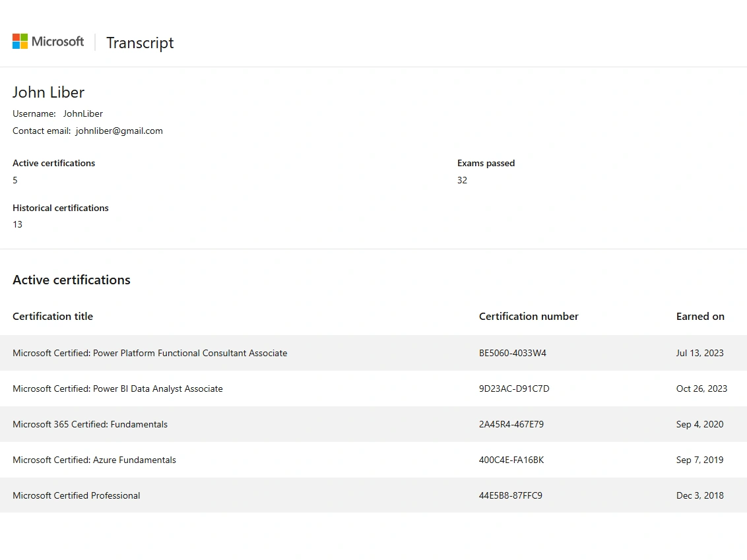Click the Exams passed count 32
Viewport: 747px width, 560px height.
point(462,180)
